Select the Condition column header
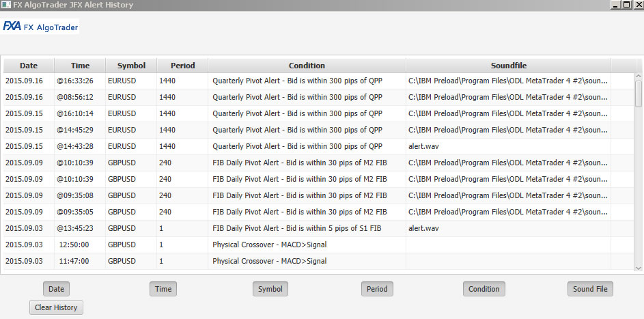 (307, 66)
